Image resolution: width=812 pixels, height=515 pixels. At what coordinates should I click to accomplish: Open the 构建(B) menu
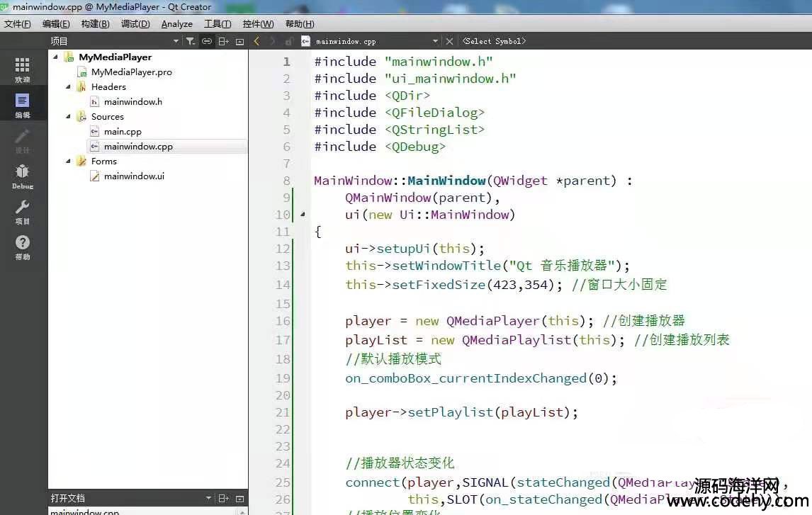(x=95, y=24)
